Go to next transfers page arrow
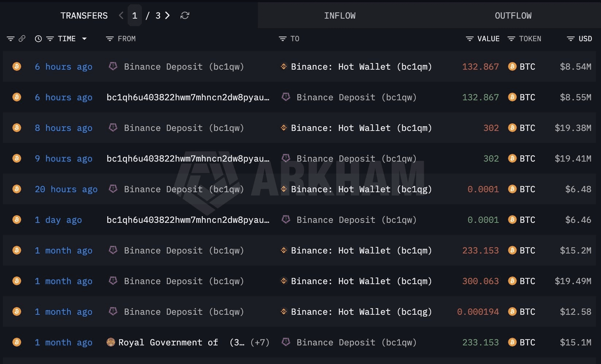 (167, 15)
